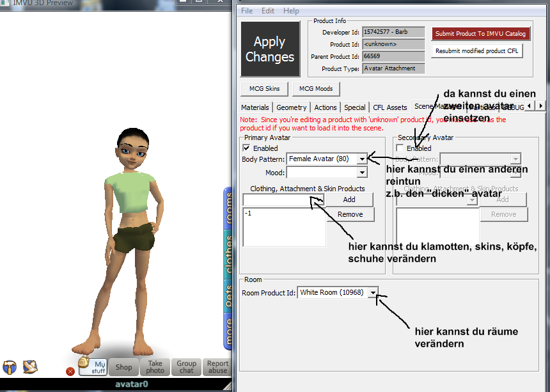The width and height of the screenshot is (550, 392).
Task: Click the Product Id field showing unknown
Action: tap(393, 44)
